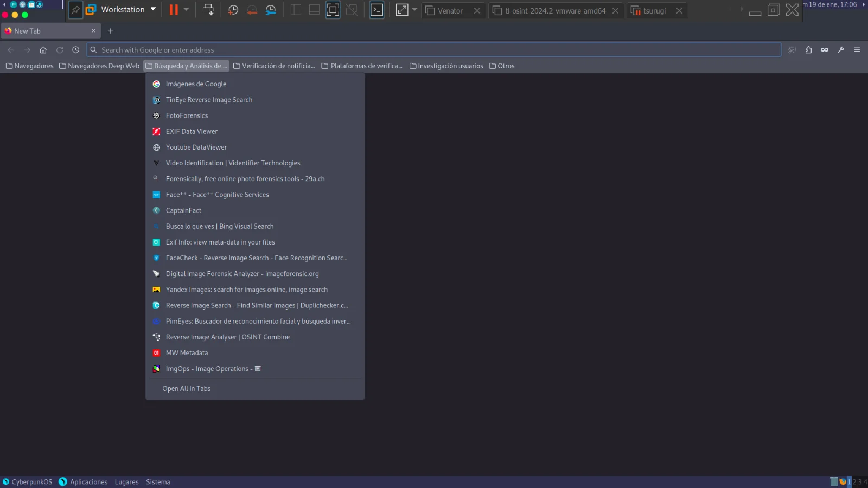
Task: Open the browser hamburger menu
Action: coord(857,50)
